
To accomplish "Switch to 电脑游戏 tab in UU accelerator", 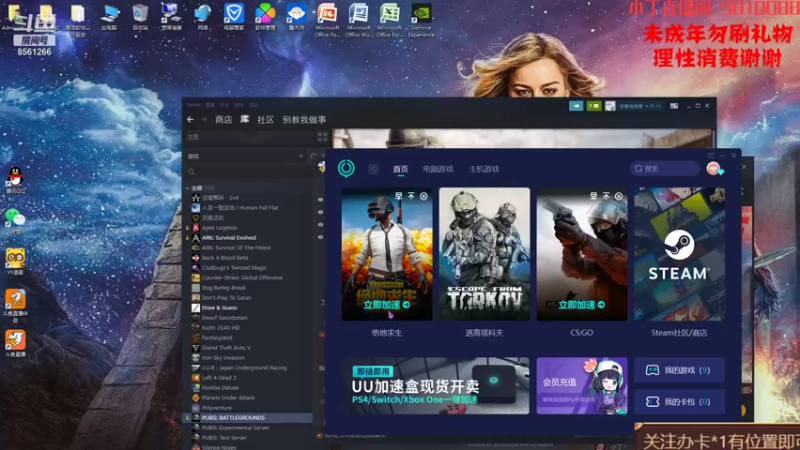I will point(438,169).
